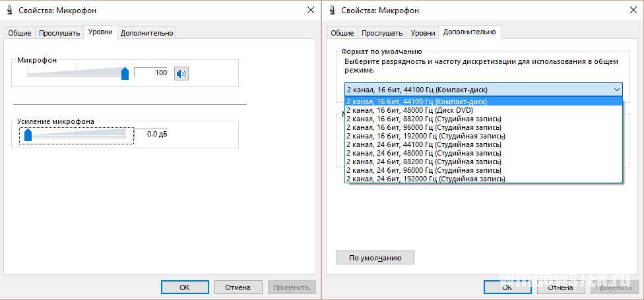Open Прослушать tab in left window
This screenshot has height=300, width=644.
coord(59,33)
